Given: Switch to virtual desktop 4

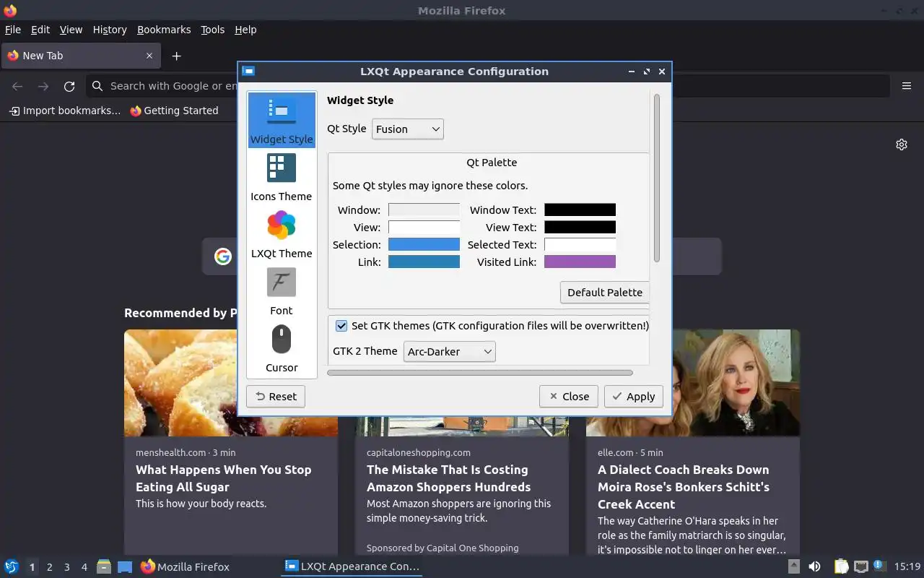Looking at the screenshot, I should click(84, 567).
